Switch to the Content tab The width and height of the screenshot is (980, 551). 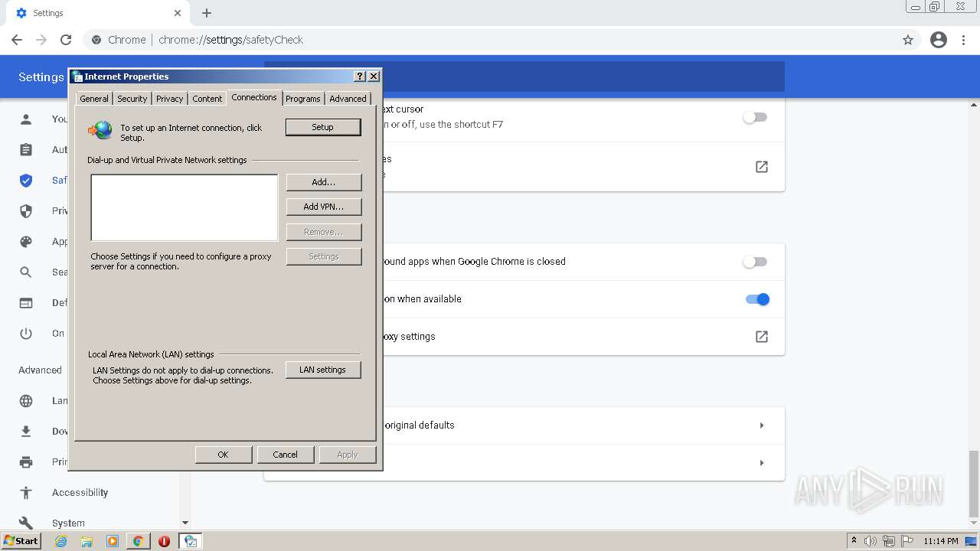(207, 99)
